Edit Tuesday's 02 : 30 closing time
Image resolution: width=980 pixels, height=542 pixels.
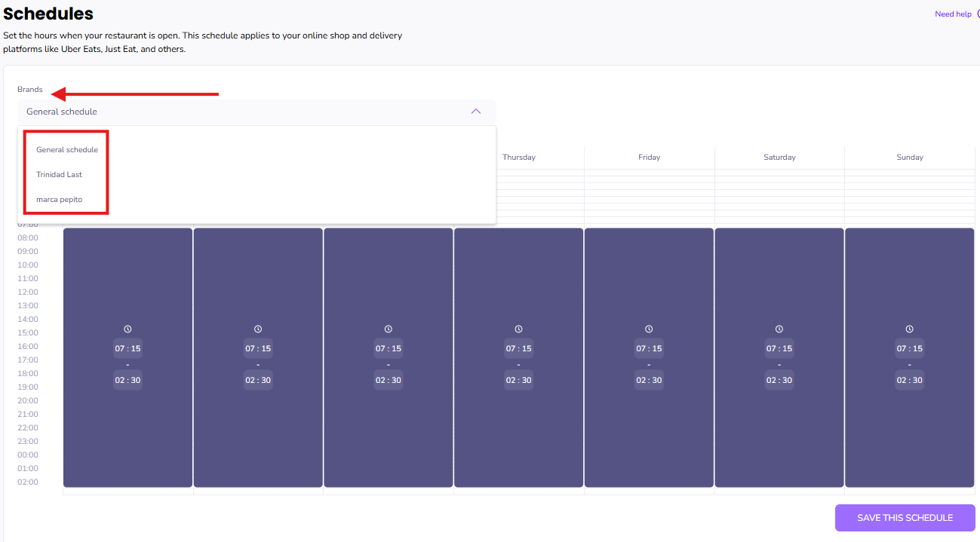click(258, 380)
